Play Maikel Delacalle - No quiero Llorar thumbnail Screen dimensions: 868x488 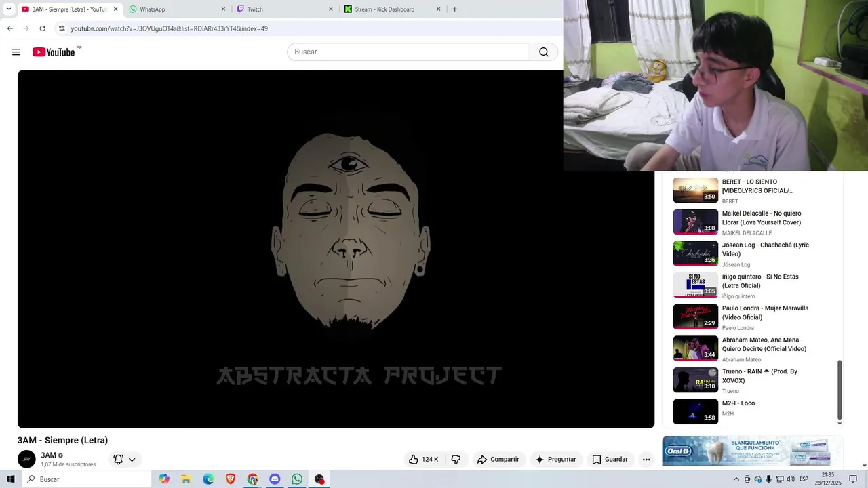(695, 222)
